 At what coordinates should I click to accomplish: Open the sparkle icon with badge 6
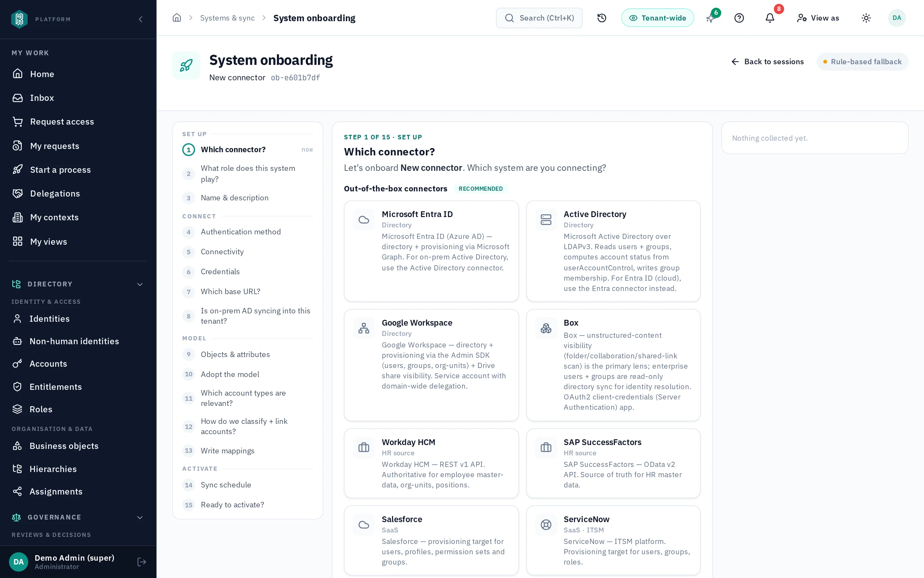[x=711, y=18]
